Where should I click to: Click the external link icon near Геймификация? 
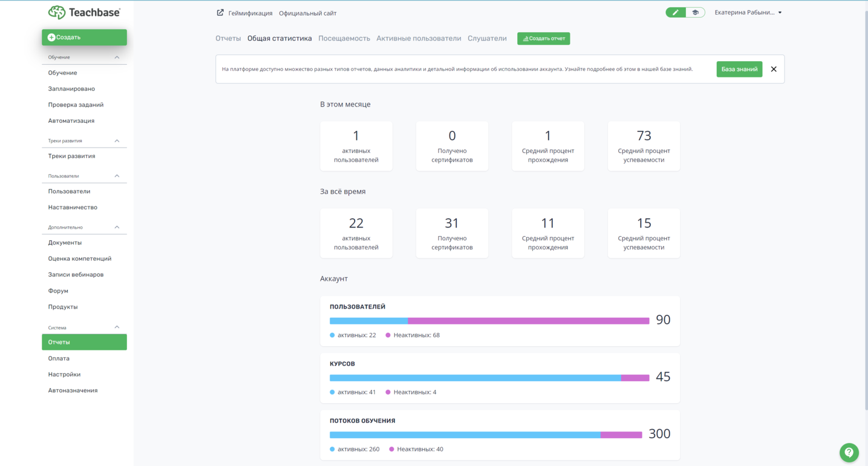point(220,13)
